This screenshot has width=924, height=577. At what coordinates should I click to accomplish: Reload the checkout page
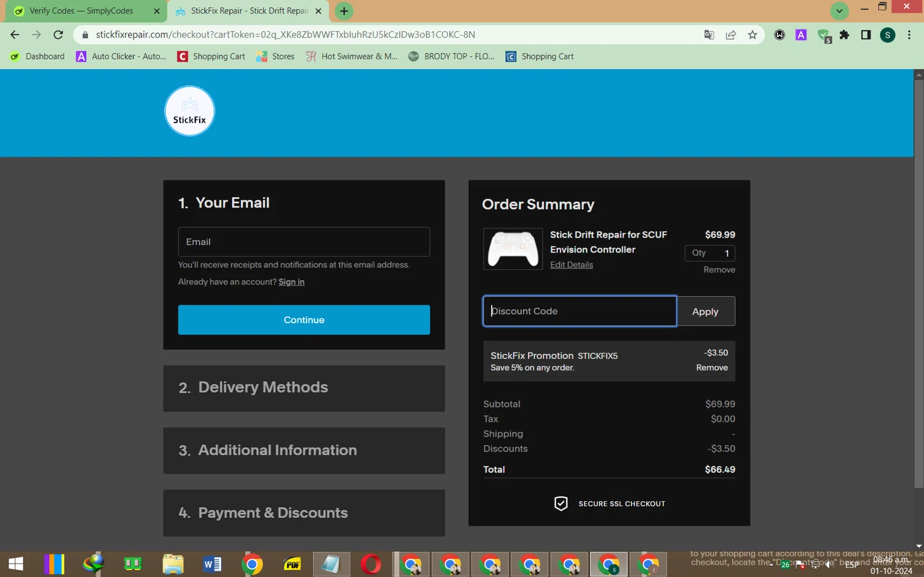point(59,34)
